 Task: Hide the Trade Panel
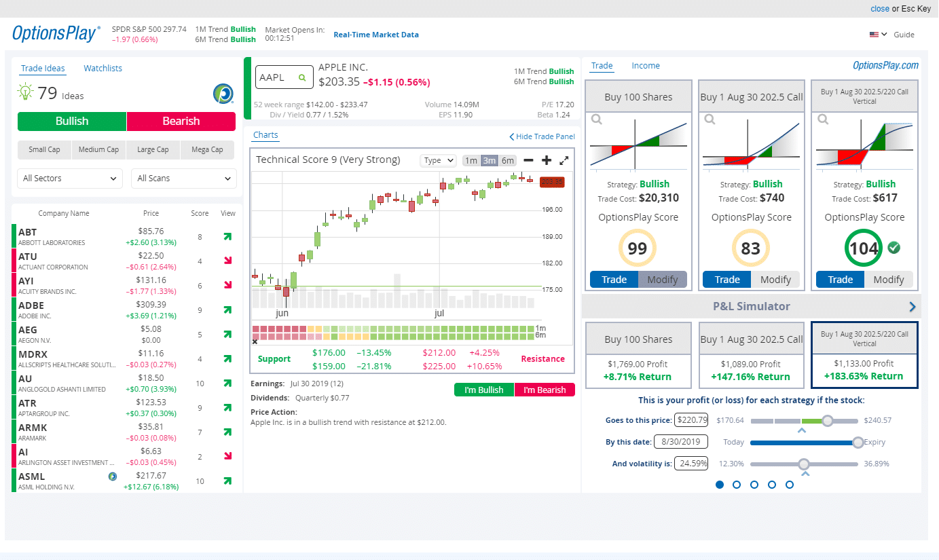(x=542, y=136)
